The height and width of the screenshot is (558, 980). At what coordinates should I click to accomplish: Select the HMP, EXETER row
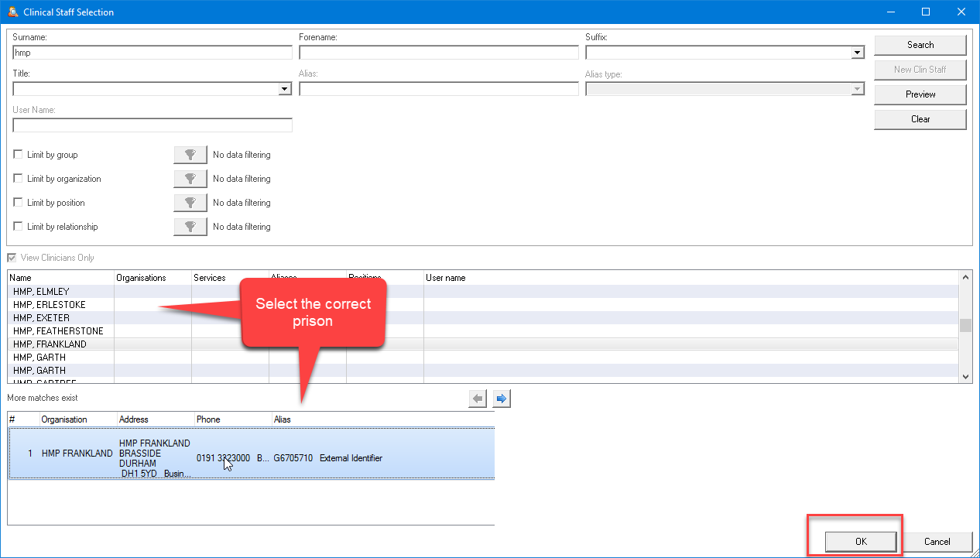pos(483,318)
